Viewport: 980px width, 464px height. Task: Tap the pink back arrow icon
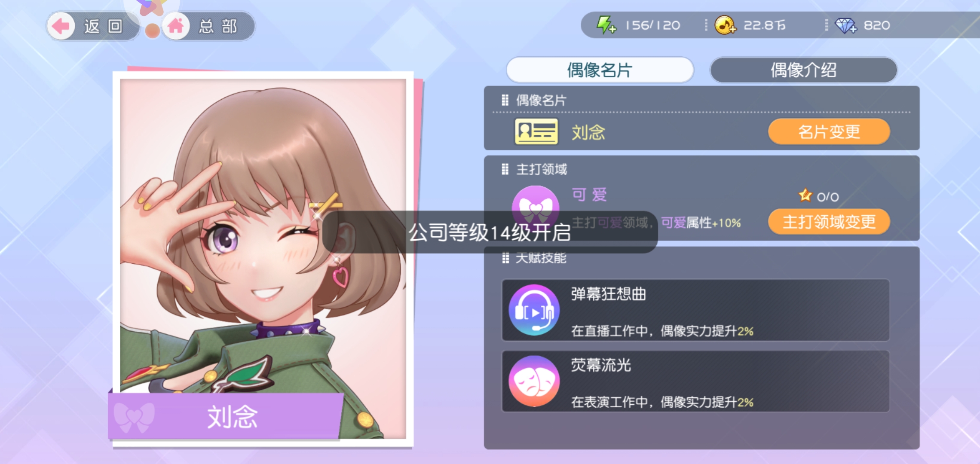[61, 26]
